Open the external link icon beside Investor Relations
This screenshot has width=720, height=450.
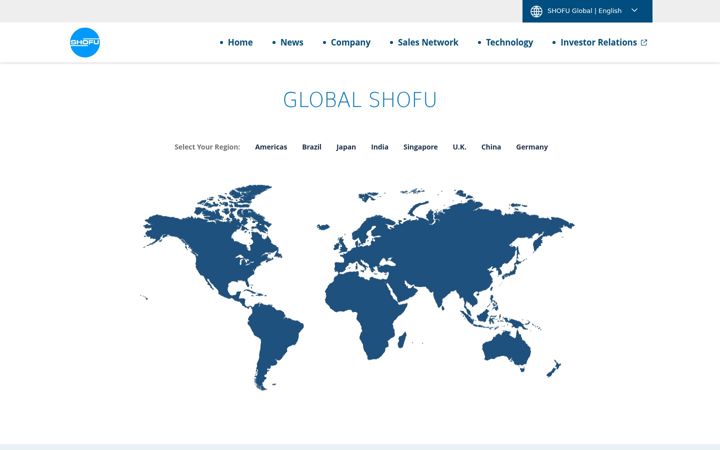[644, 43]
